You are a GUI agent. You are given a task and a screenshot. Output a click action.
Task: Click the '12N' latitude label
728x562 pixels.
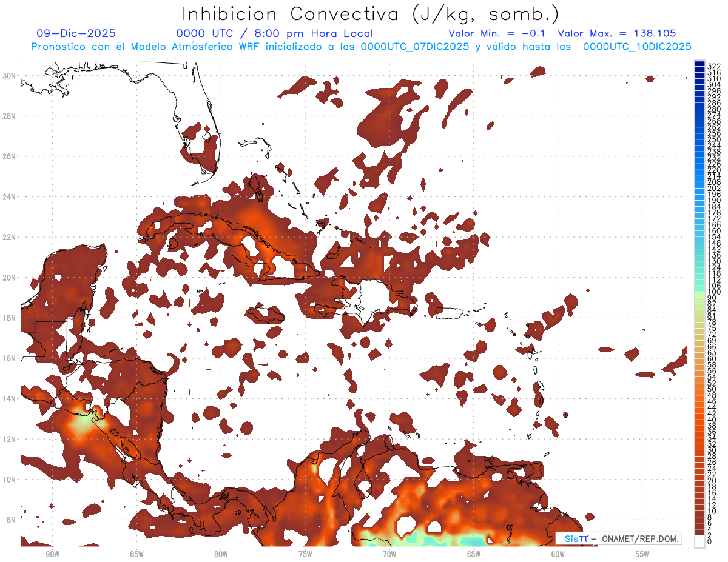coord(10,439)
